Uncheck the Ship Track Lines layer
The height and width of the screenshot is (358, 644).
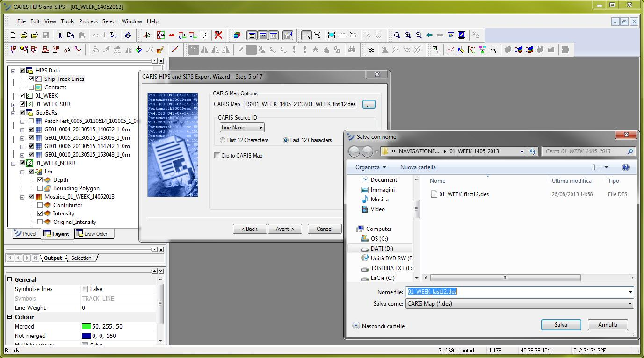tap(31, 79)
